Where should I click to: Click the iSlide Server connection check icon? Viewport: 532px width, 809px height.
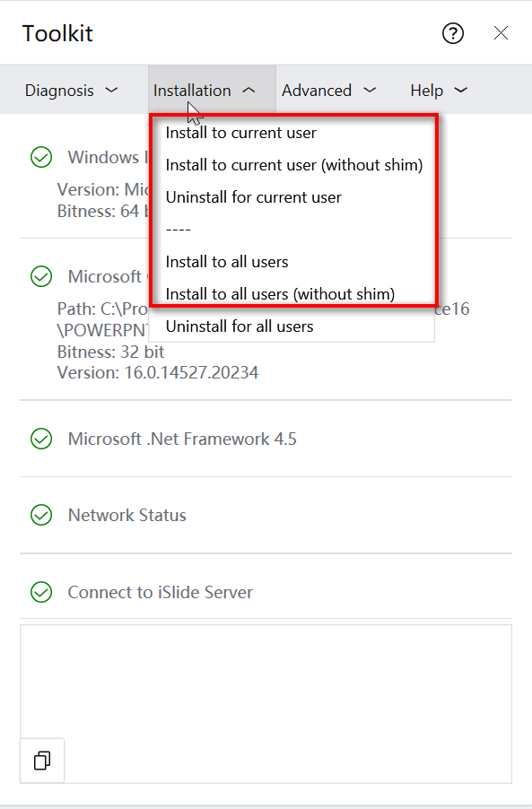pyautogui.click(x=41, y=592)
